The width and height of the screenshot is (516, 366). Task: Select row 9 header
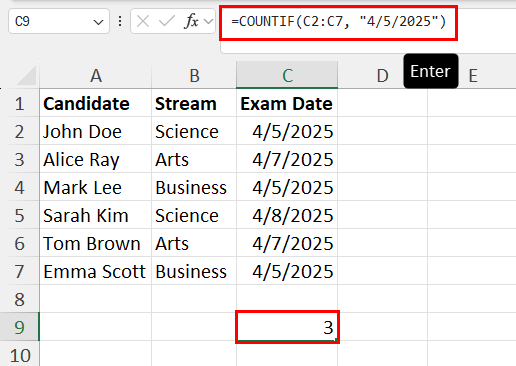coord(20,327)
